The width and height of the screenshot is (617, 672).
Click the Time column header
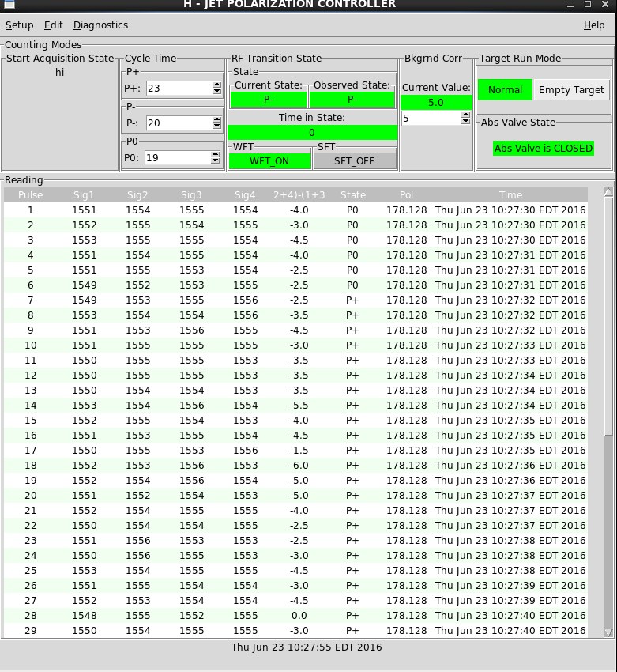click(x=510, y=195)
